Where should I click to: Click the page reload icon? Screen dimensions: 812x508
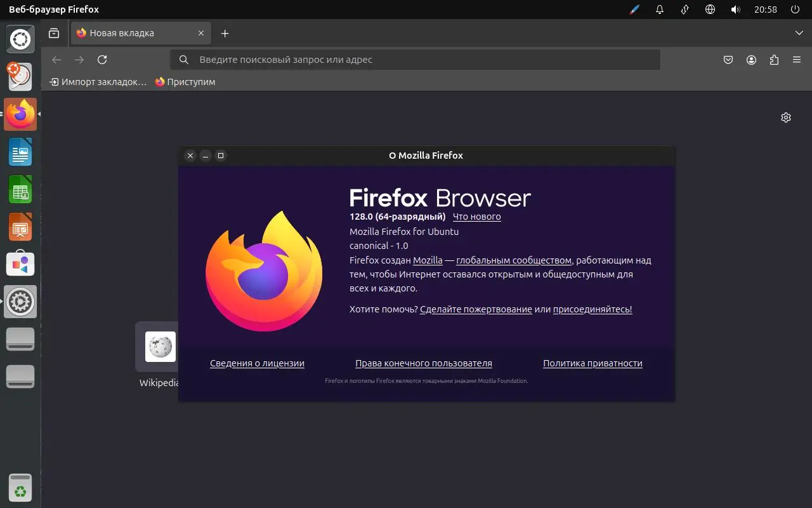tap(102, 59)
